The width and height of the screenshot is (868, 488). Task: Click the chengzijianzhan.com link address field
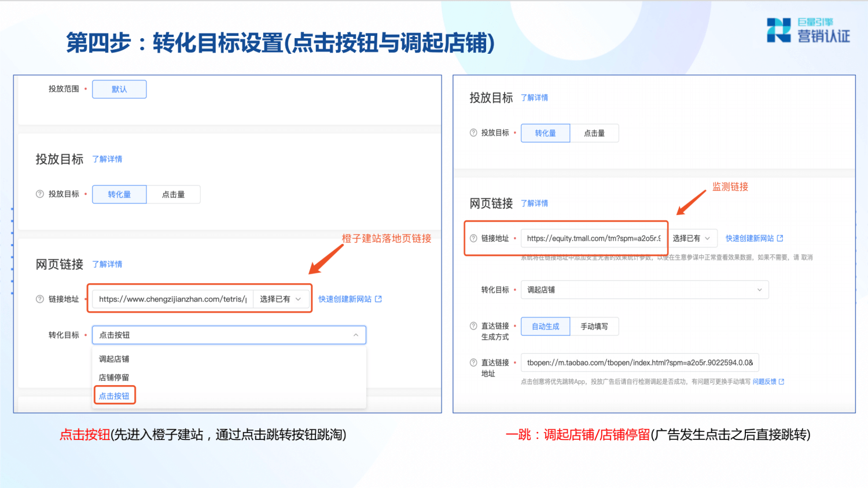pos(172,299)
